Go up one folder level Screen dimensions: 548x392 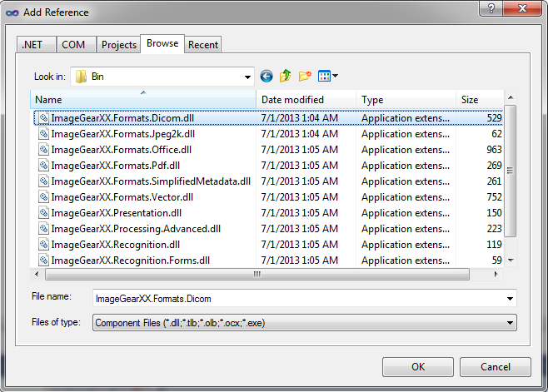(x=285, y=76)
